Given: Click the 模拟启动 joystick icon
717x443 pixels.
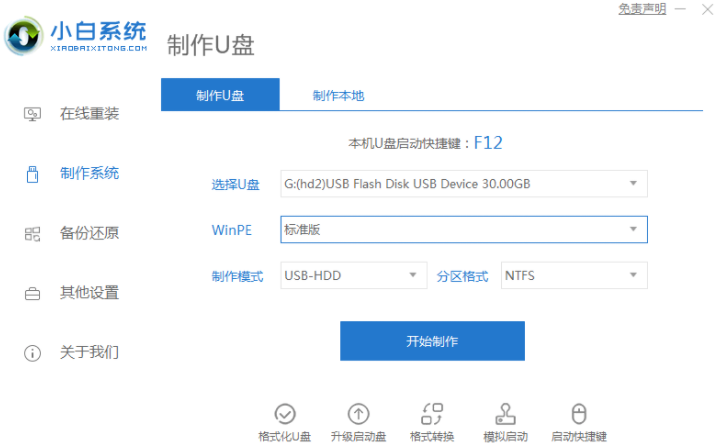Looking at the screenshot, I should [x=505, y=414].
